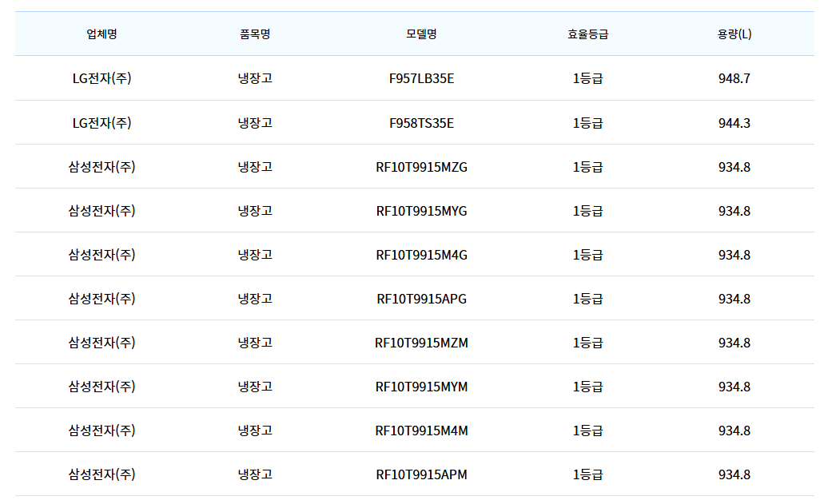Select model name RF10T9915MZM
The width and height of the screenshot is (820, 504).
coord(421,343)
